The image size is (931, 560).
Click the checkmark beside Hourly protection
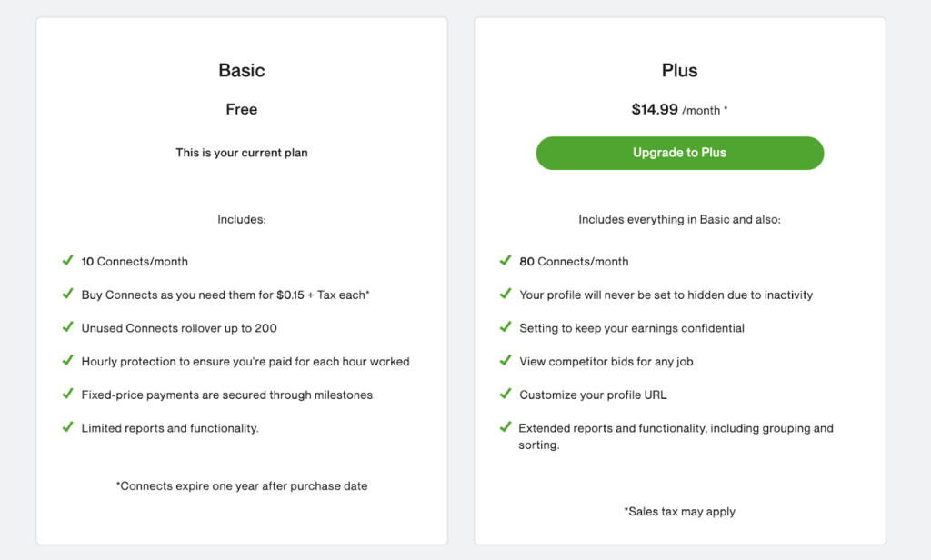67,360
